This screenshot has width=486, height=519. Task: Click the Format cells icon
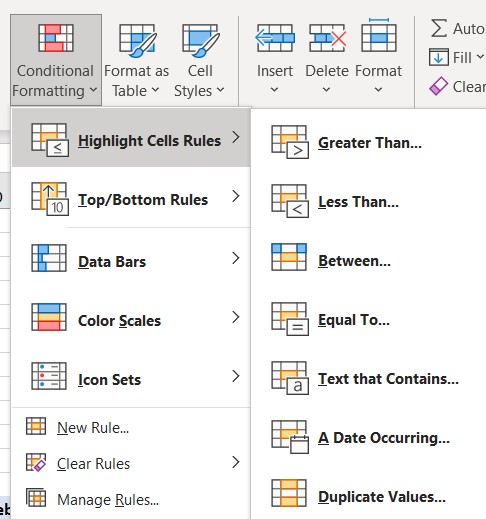pos(379,36)
